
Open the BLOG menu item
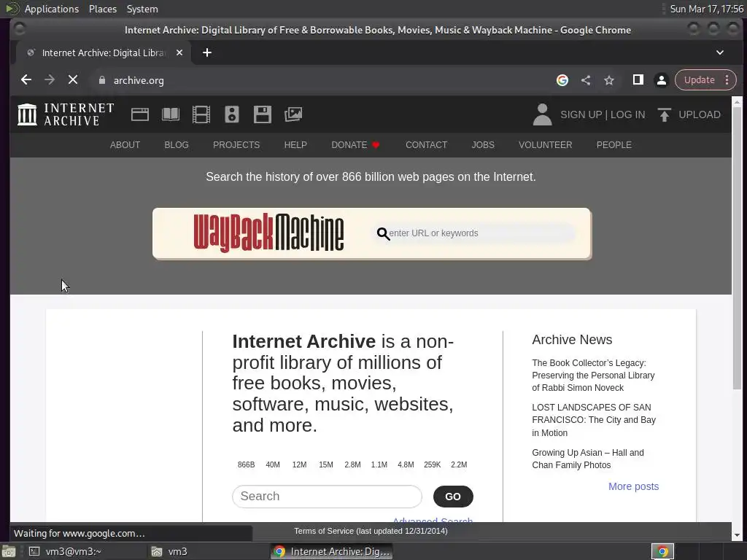tap(177, 145)
